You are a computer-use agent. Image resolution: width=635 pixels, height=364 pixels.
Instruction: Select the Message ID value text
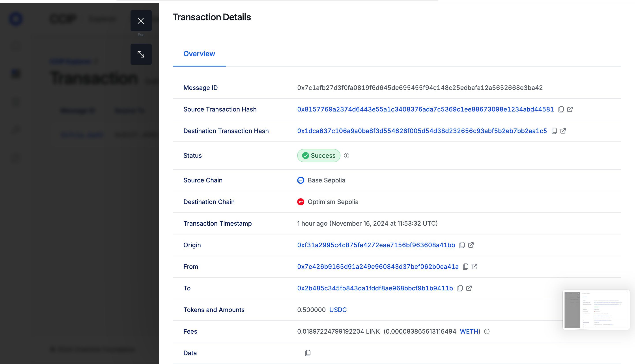(x=420, y=88)
